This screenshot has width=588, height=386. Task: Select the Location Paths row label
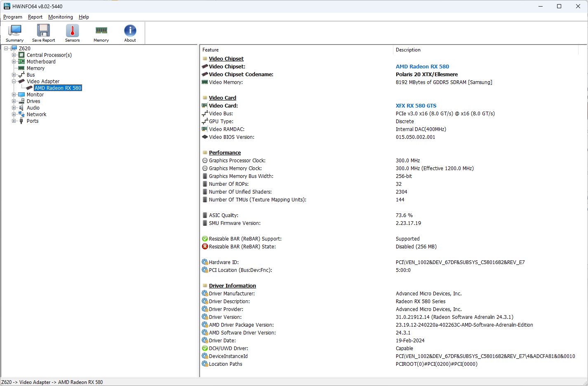click(226, 364)
